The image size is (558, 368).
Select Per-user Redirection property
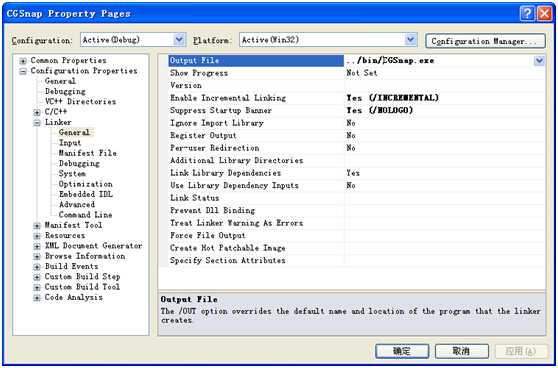(x=215, y=148)
